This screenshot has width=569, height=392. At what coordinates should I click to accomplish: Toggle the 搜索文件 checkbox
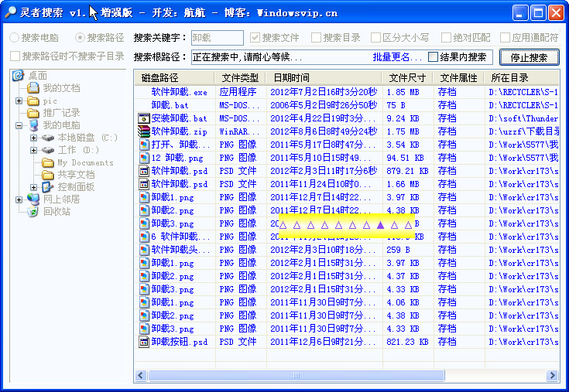pos(255,37)
